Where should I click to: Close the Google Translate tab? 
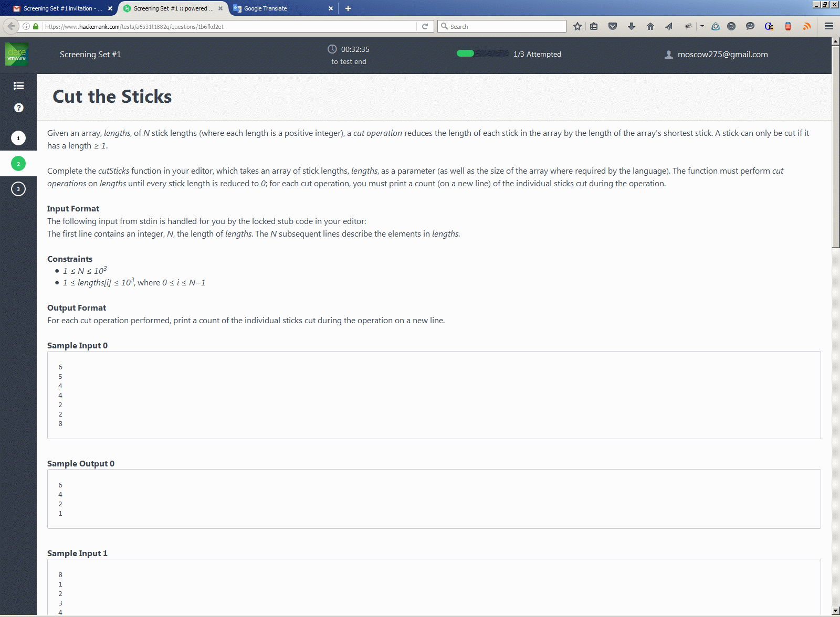[x=331, y=8]
